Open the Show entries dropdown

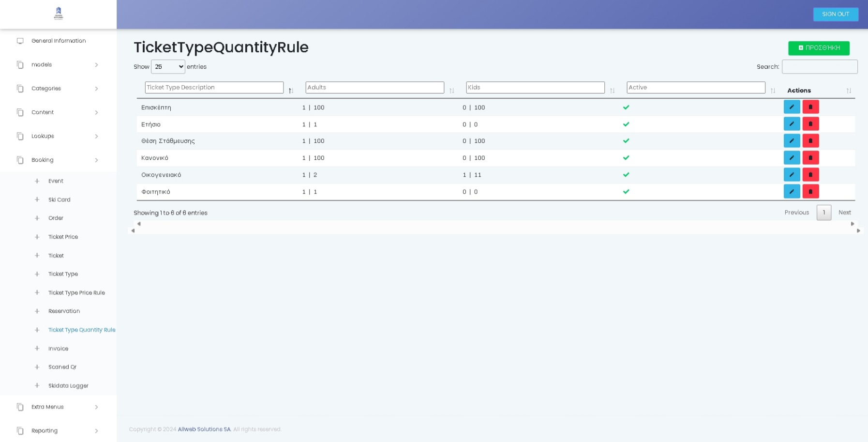[168, 67]
